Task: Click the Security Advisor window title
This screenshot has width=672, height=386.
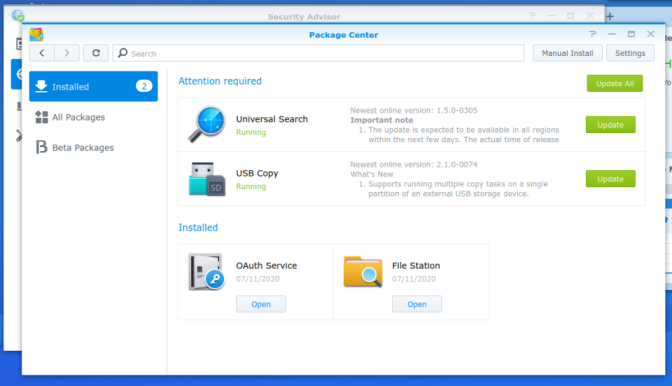Action: point(304,17)
